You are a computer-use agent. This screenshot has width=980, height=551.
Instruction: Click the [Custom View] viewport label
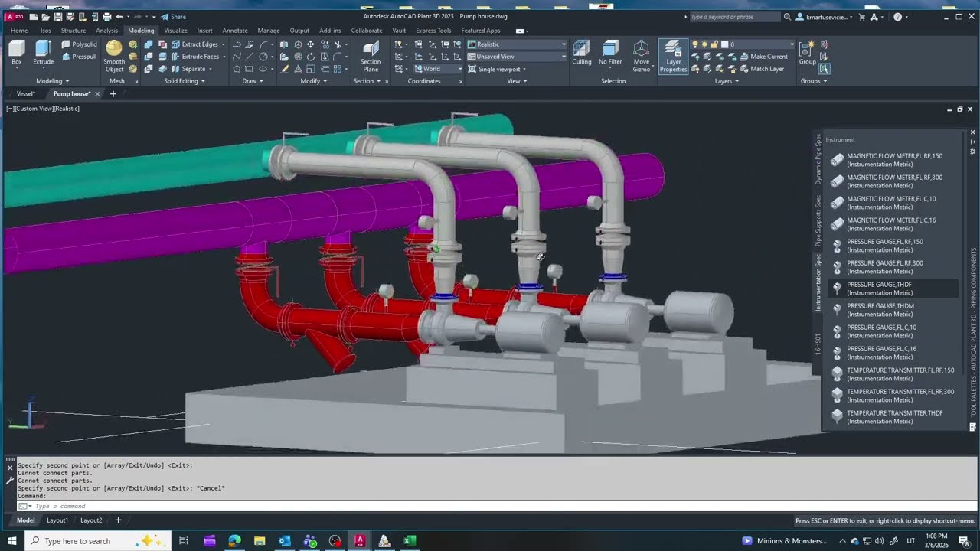(34, 109)
